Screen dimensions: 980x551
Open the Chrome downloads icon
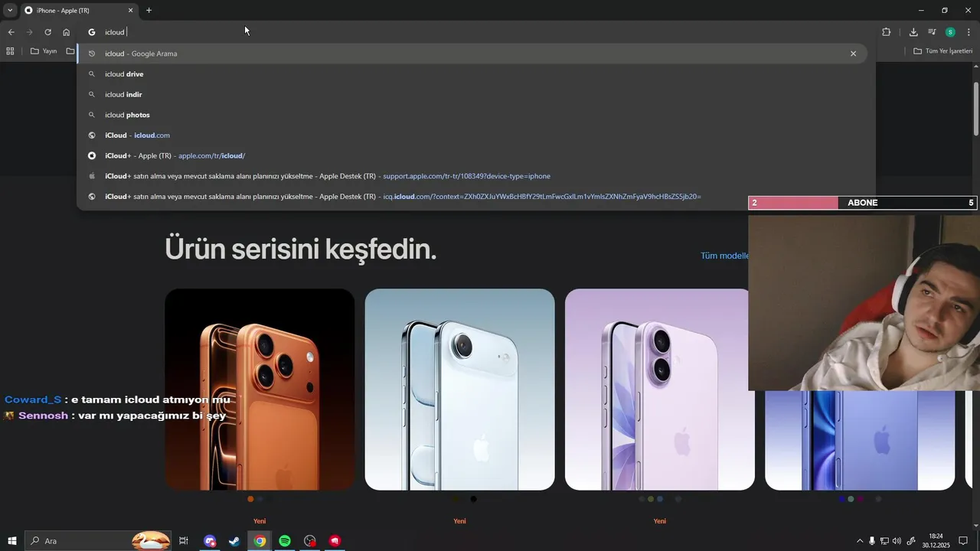[x=913, y=32]
